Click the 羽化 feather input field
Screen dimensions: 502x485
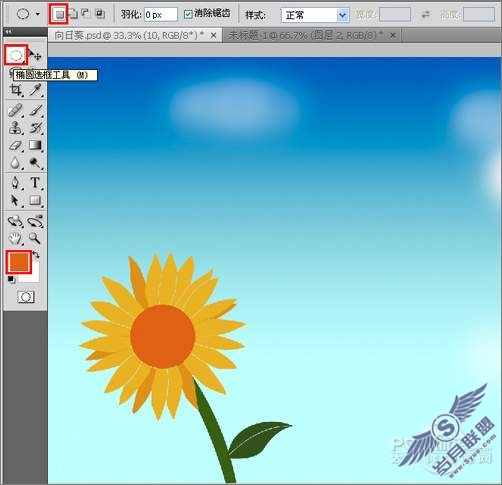point(161,15)
